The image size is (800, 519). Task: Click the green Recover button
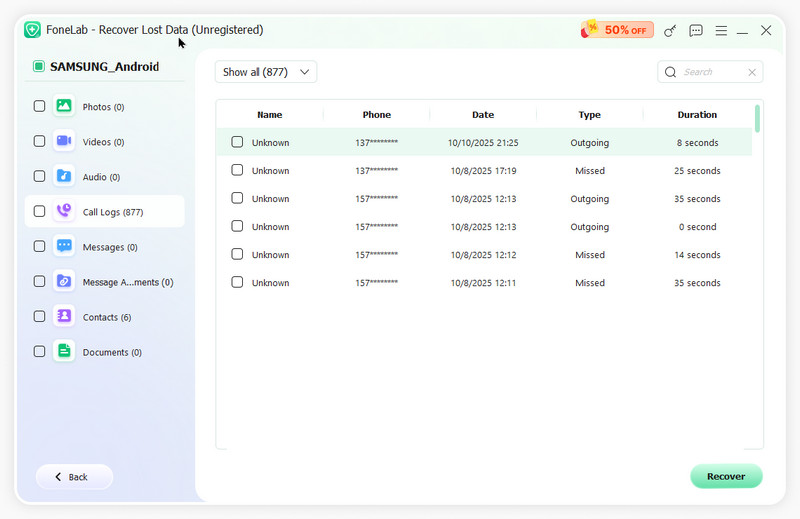pos(726,476)
